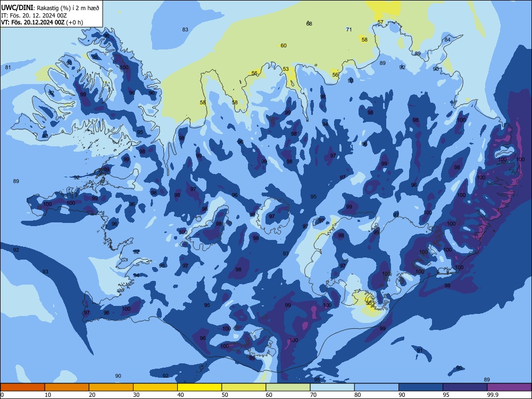Click the humidity value 68 on the map

(x=309, y=24)
